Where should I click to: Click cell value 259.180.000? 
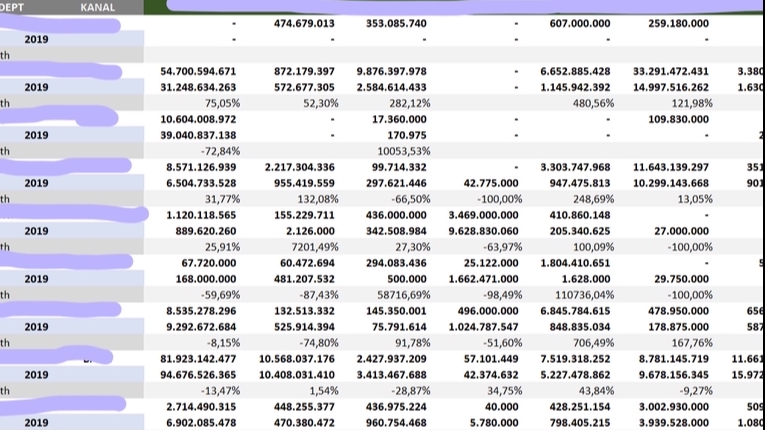coord(678,23)
